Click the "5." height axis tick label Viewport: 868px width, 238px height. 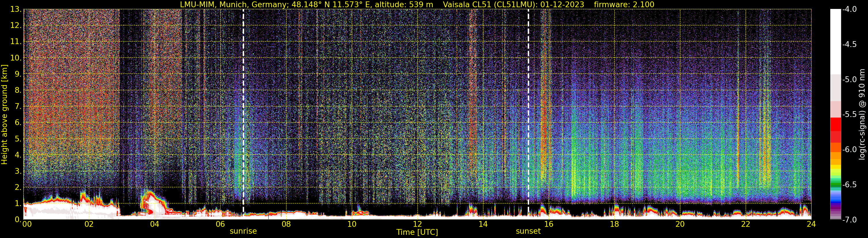click(18, 139)
